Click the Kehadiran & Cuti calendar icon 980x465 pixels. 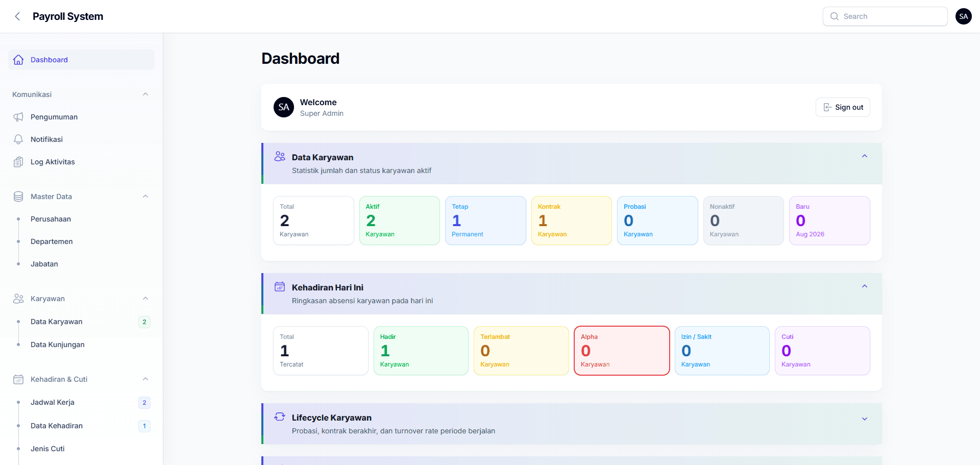click(x=18, y=379)
